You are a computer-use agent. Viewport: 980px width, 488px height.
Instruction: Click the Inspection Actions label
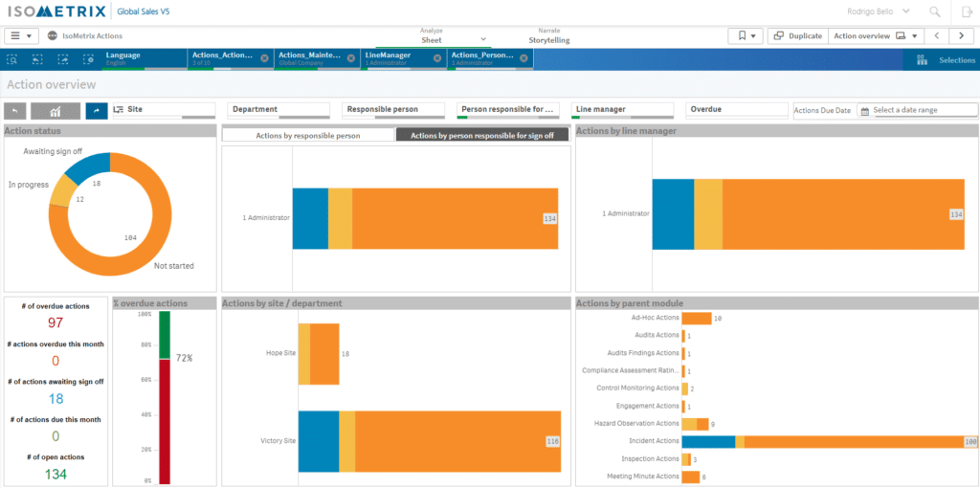[x=648, y=458]
